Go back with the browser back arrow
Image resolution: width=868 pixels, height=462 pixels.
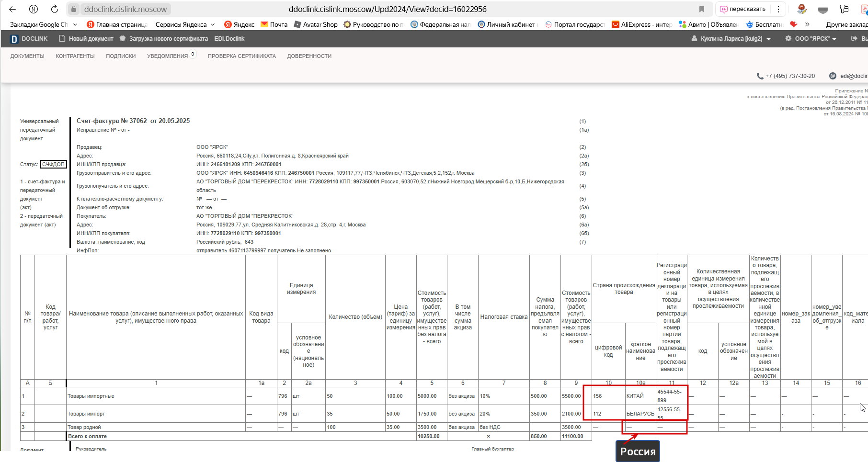pyautogui.click(x=12, y=9)
